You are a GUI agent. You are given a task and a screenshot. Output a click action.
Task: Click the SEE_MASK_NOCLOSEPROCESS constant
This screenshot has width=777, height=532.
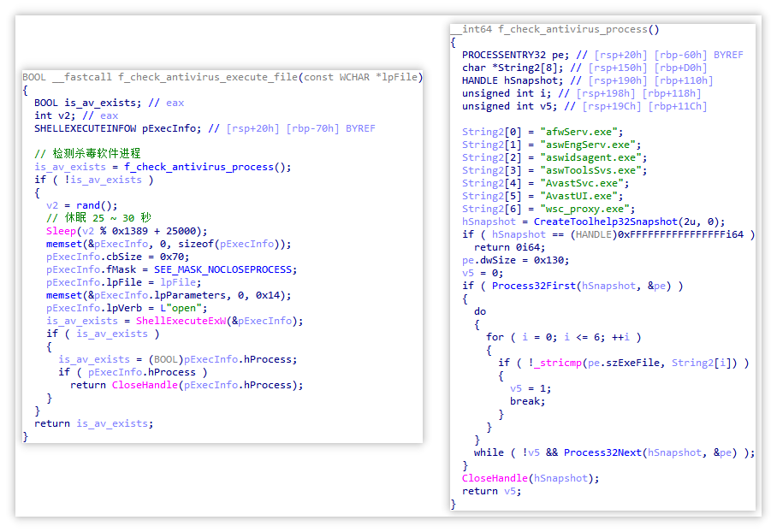(x=225, y=269)
